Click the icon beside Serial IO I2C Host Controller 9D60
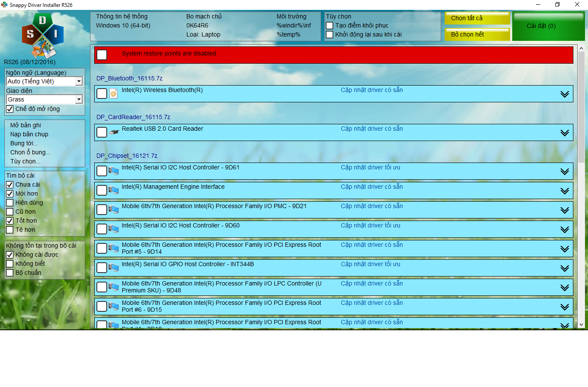The image size is (588, 387). tap(114, 229)
